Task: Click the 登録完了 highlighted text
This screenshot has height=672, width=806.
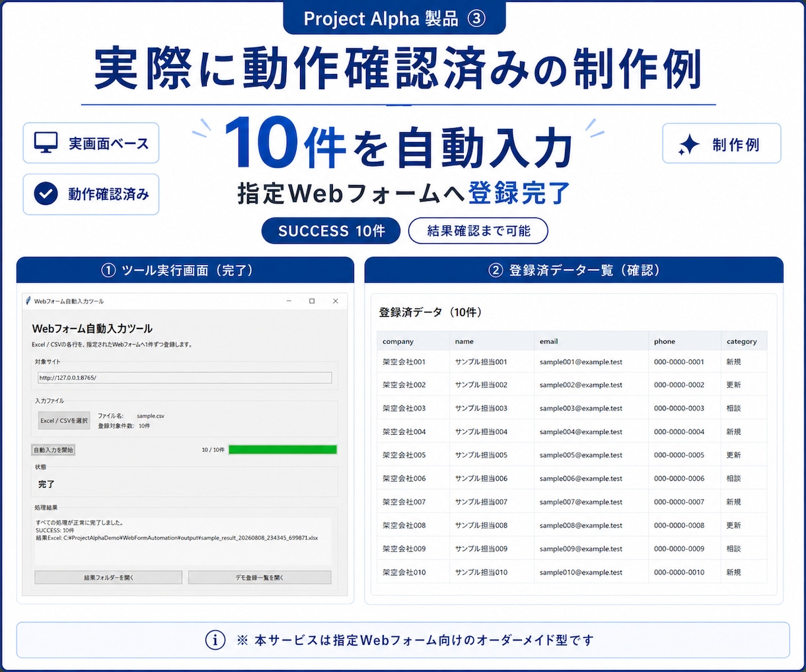Action: [x=519, y=193]
